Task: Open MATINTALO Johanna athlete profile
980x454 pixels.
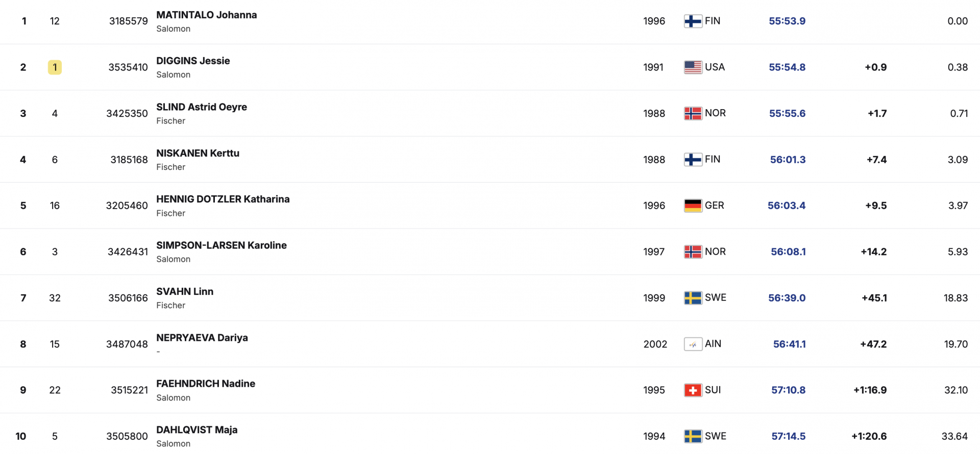Action: (x=206, y=15)
